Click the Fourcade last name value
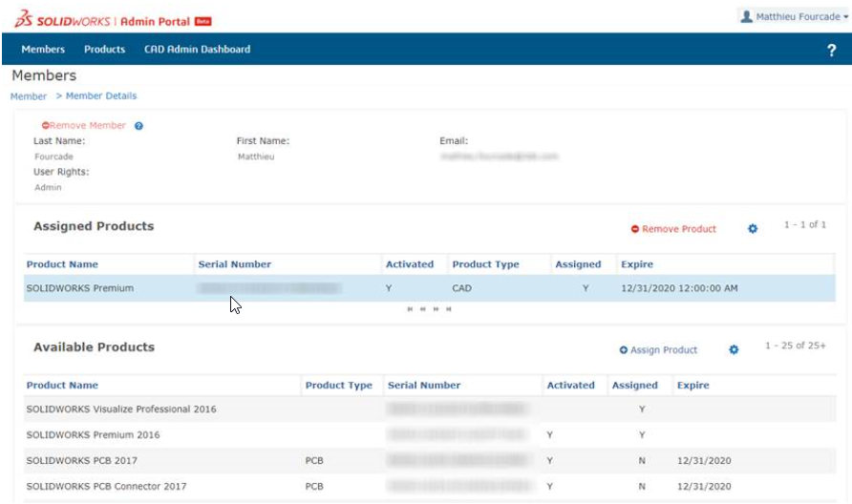Image resolution: width=852 pixels, height=504 pixels. (53, 157)
